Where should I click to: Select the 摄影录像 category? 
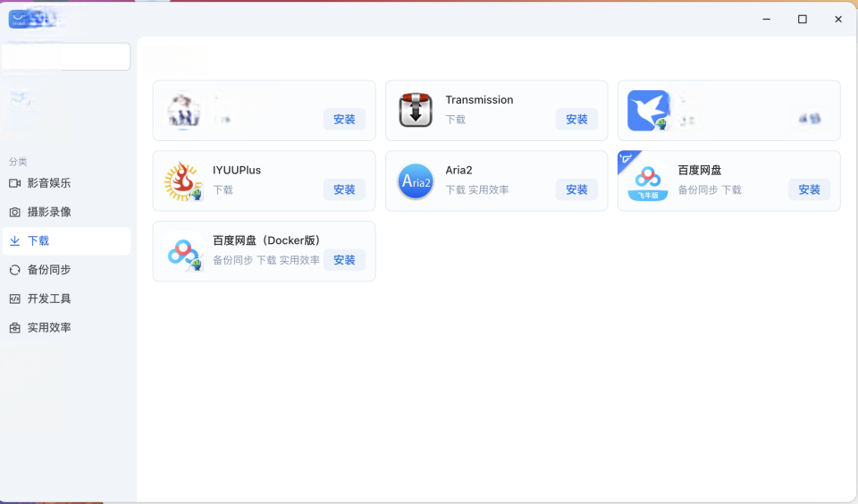coord(66,213)
